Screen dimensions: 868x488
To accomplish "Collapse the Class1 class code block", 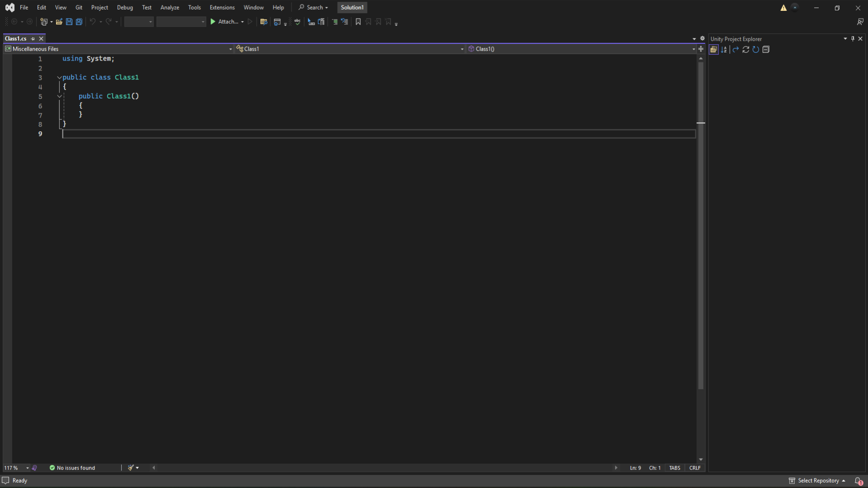I will [59, 78].
